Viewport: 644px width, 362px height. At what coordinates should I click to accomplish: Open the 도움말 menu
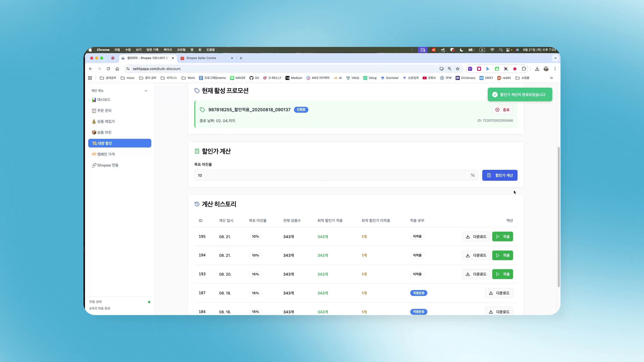[x=210, y=50]
